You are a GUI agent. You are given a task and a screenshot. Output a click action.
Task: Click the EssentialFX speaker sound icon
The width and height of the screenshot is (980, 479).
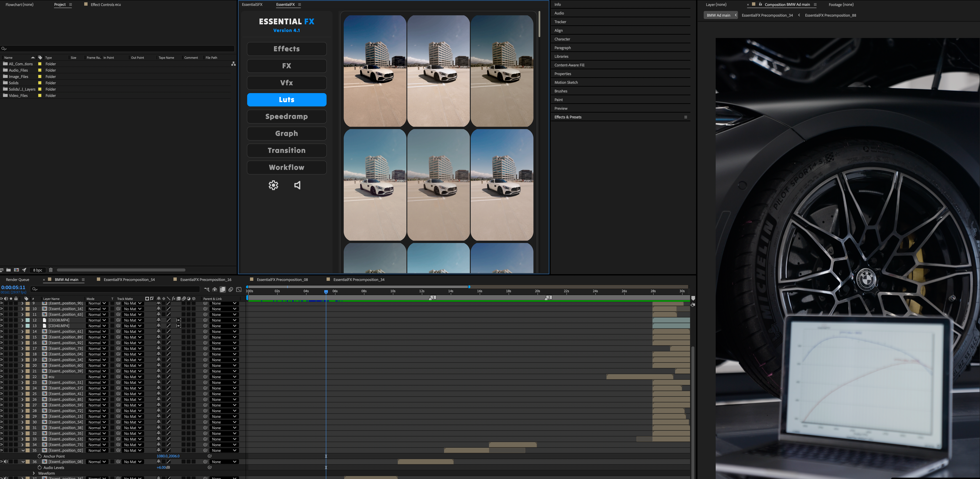coord(297,185)
